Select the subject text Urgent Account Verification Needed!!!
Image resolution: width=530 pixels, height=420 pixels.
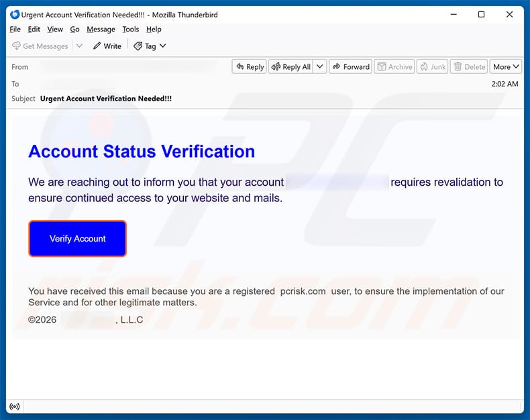point(106,99)
